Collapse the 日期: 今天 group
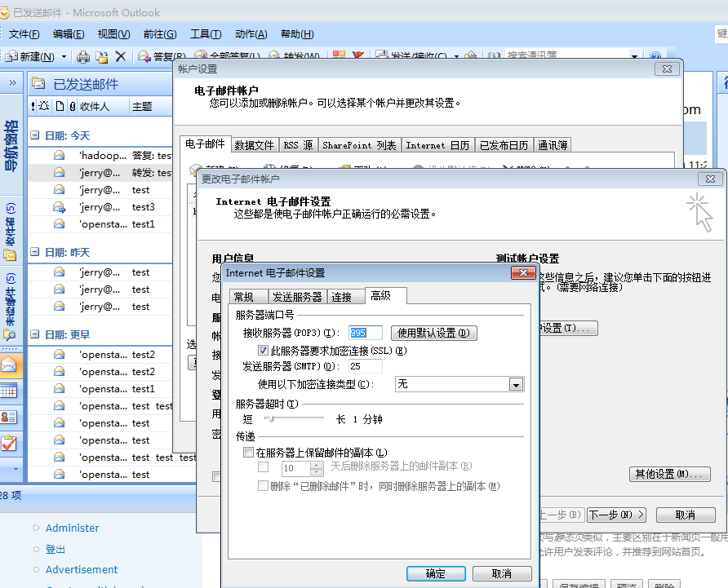The height and width of the screenshot is (588, 728). [35, 135]
